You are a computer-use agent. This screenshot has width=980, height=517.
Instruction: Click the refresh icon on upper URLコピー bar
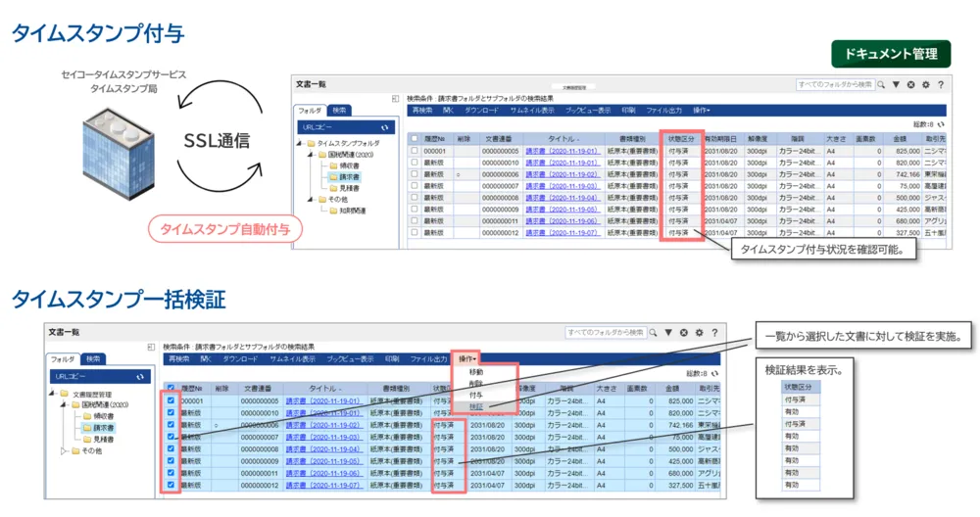click(385, 127)
